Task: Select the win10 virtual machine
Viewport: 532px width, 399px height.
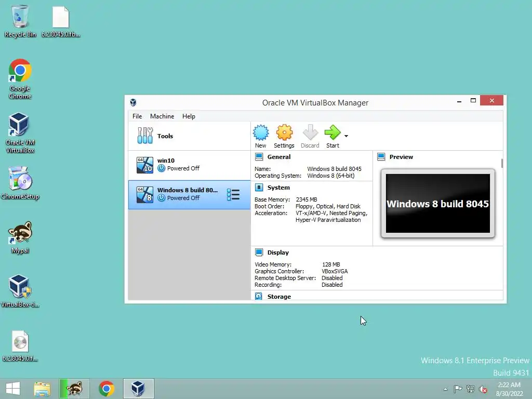Action: click(189, 165)
